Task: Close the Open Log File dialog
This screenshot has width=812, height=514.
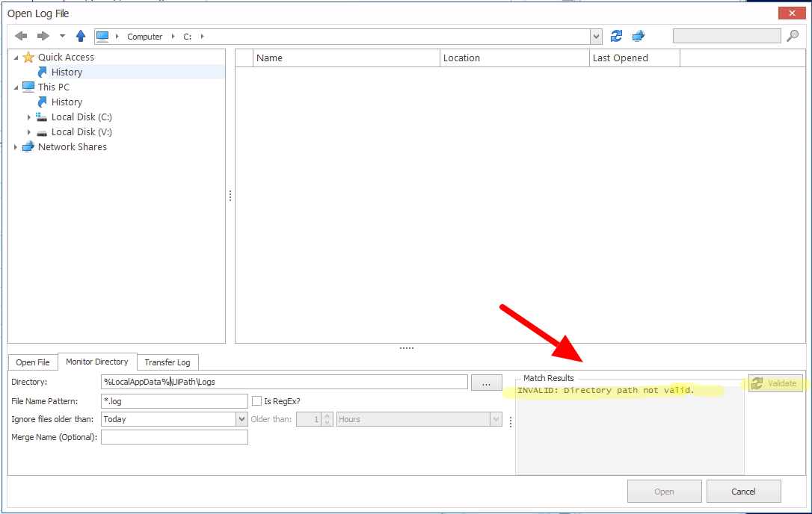Action: click(x=792, y=13)
